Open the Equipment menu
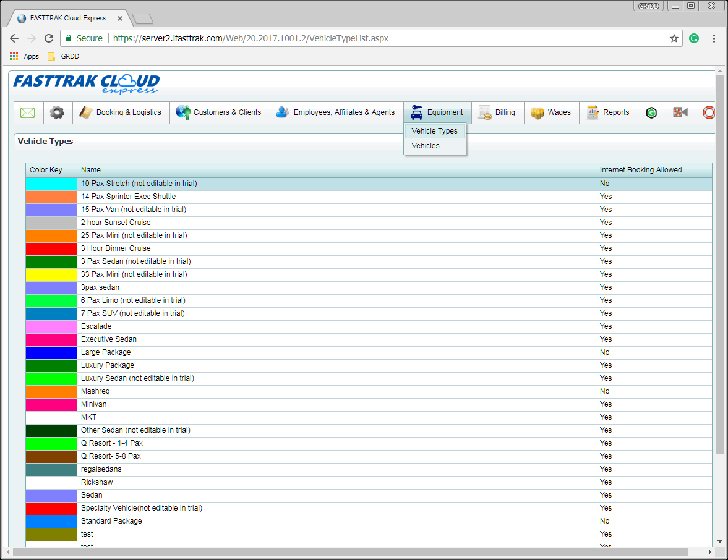The image size is (728, 560). coord(437,112)
